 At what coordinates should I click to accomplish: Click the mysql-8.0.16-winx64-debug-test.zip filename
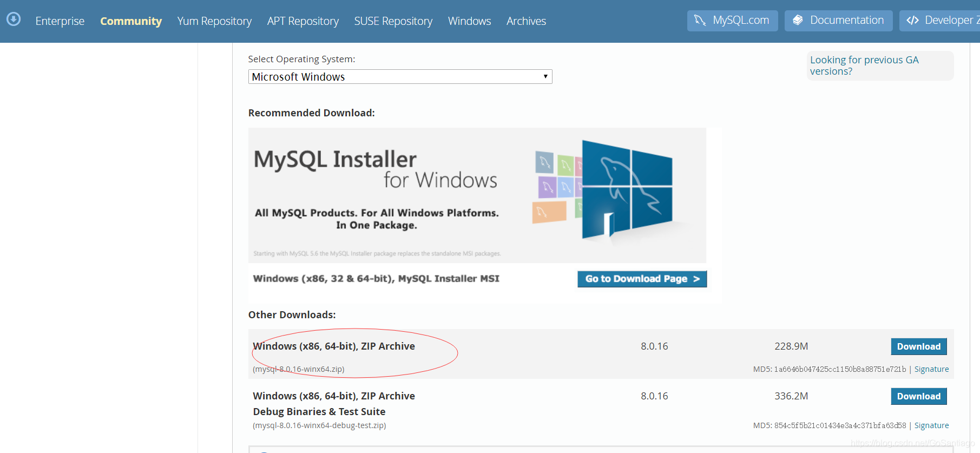[319, 425]
